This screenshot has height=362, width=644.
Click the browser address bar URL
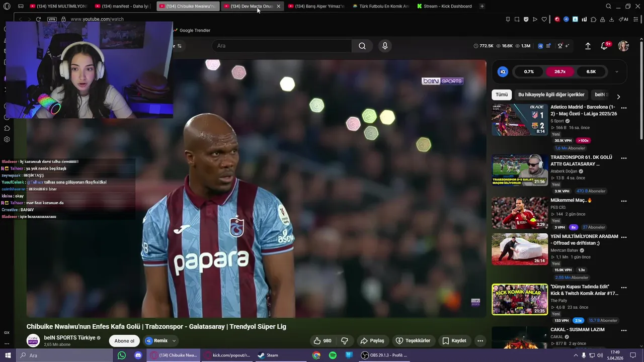(97, 19)
